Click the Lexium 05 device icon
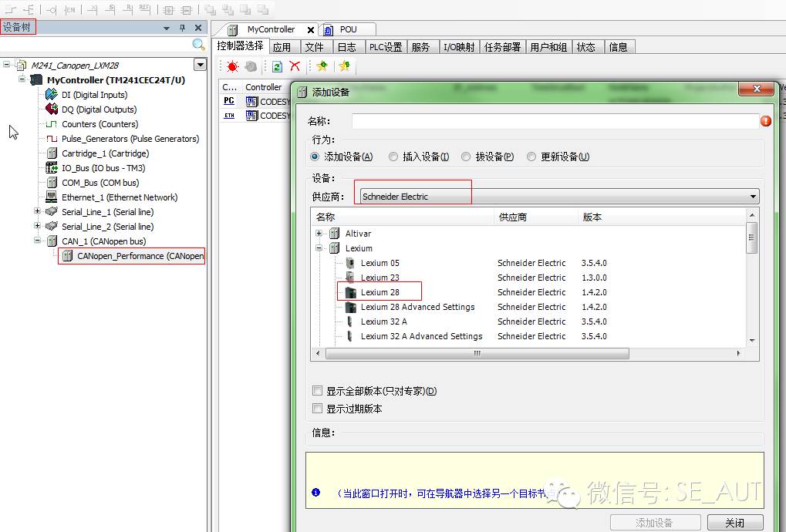The width and height of the screenshot is (786, 532). [350, 263]
